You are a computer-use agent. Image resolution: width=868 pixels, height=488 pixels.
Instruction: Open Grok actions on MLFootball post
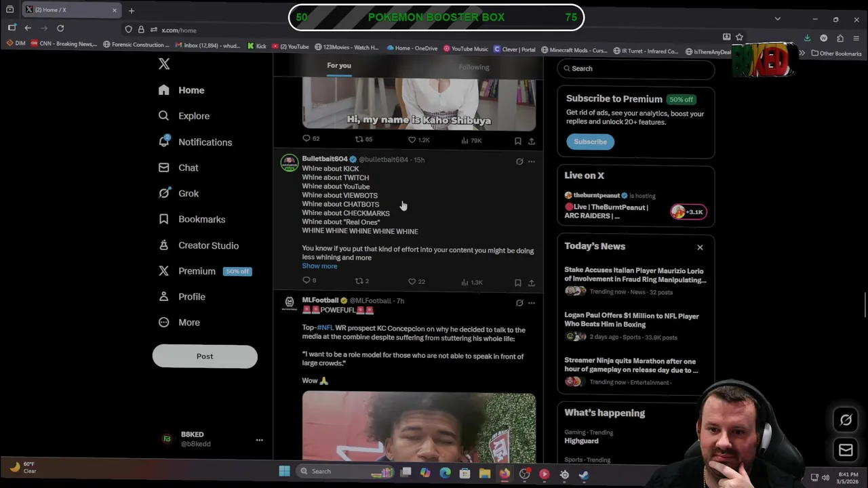click(519, 303)
